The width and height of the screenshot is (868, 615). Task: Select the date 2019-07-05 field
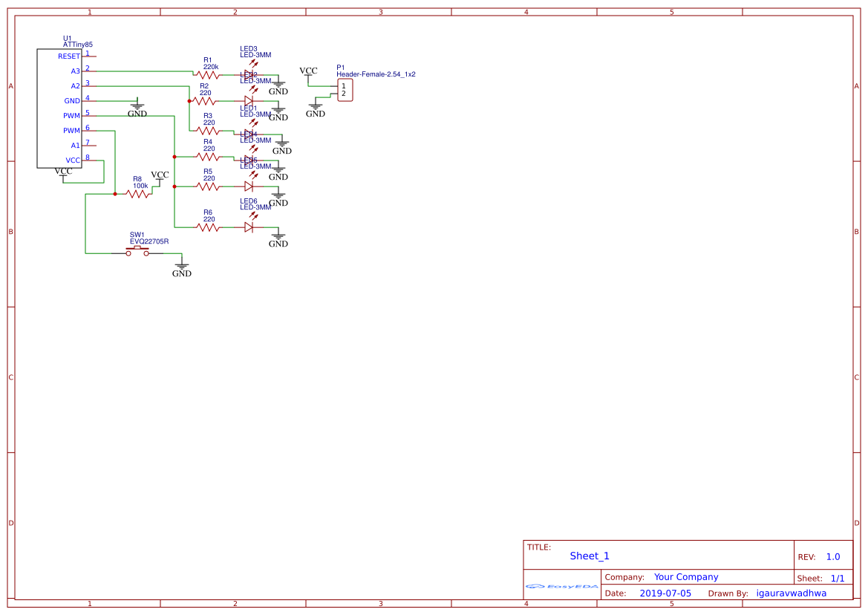point(665,593)
